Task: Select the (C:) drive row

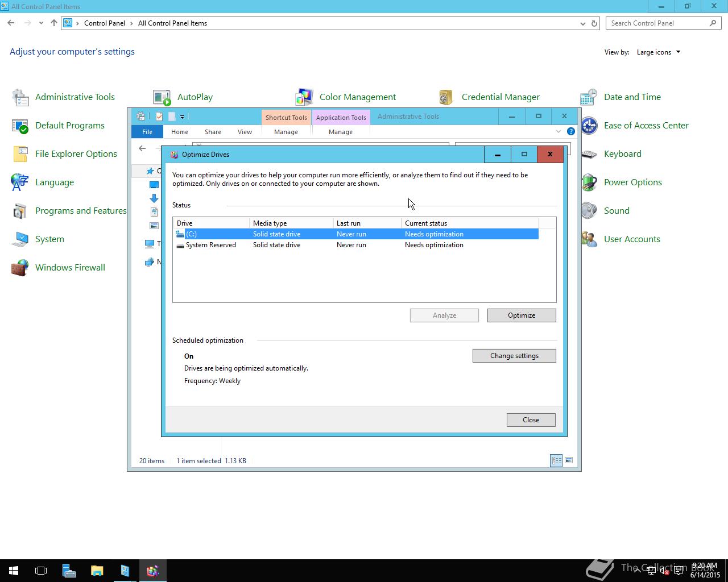Action: [x=356, y=234]
